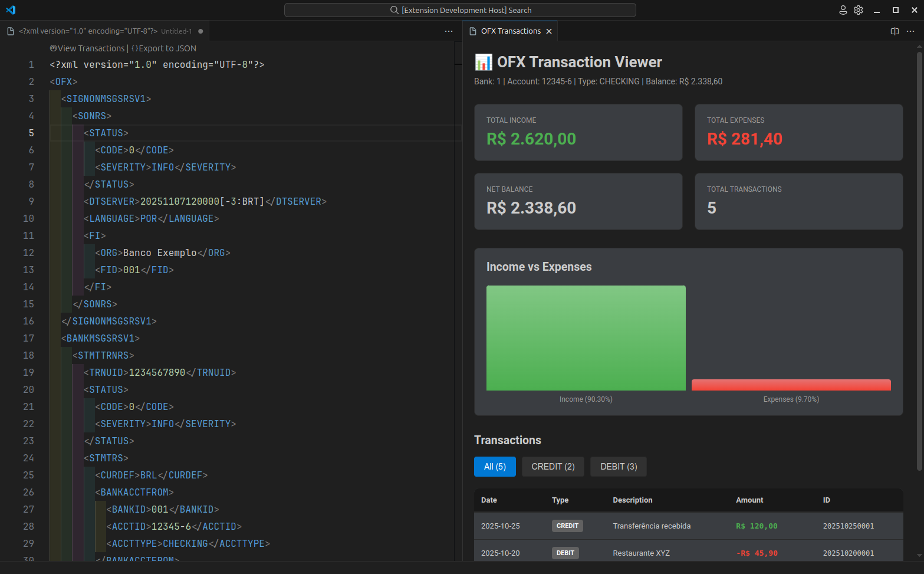
Task: Click the red Expenses bar in chart
Action: click(791, 385)
